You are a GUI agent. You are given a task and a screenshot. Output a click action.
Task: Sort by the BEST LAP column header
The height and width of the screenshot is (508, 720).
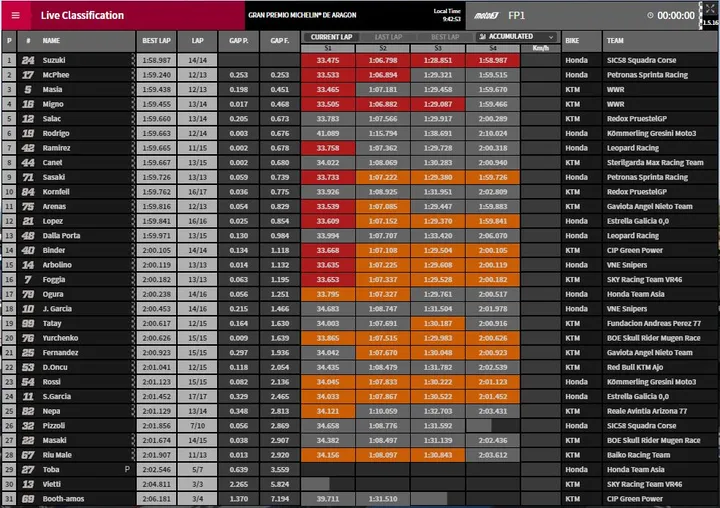point(156,41)
